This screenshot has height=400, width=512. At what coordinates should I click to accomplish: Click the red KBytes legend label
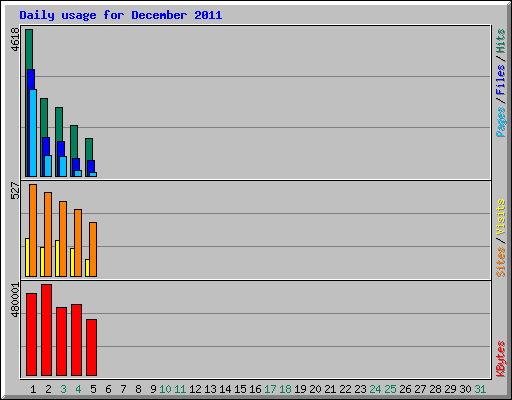500,359
